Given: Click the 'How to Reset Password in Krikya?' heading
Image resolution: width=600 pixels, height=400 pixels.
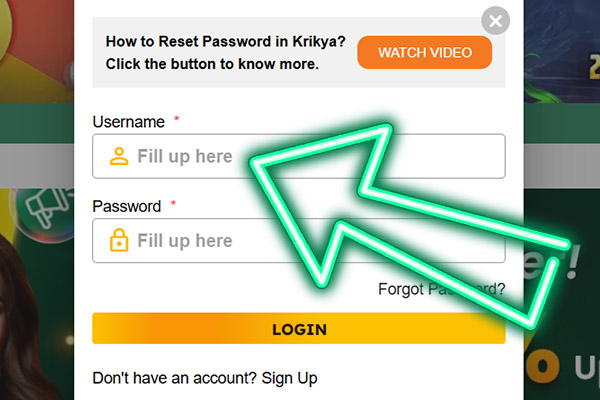Looking at the screenshot, I should point(225,42).
